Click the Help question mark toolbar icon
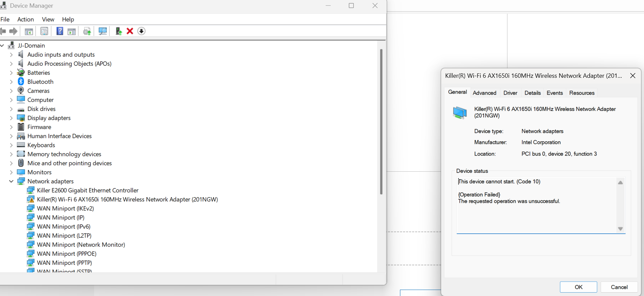This screenshot has height=296, width=644. [60, 31]
